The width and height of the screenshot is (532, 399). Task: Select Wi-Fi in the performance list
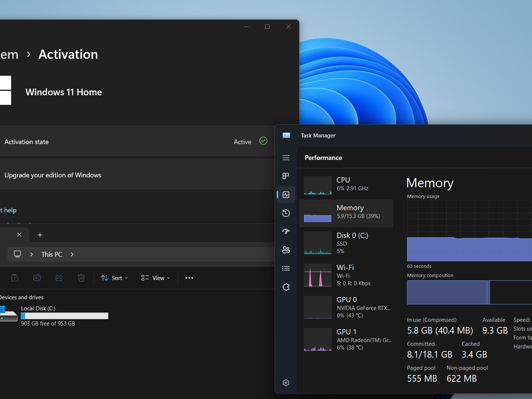(x=346, y=275)
